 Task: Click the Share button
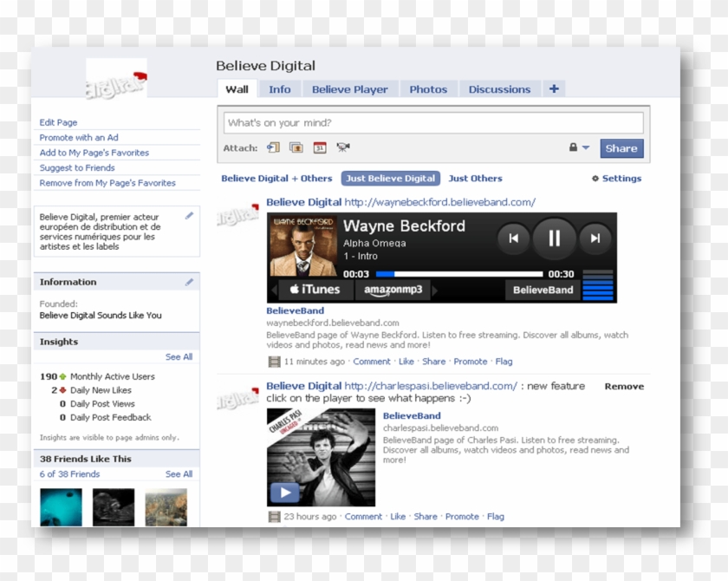click(x=621, y=148)
